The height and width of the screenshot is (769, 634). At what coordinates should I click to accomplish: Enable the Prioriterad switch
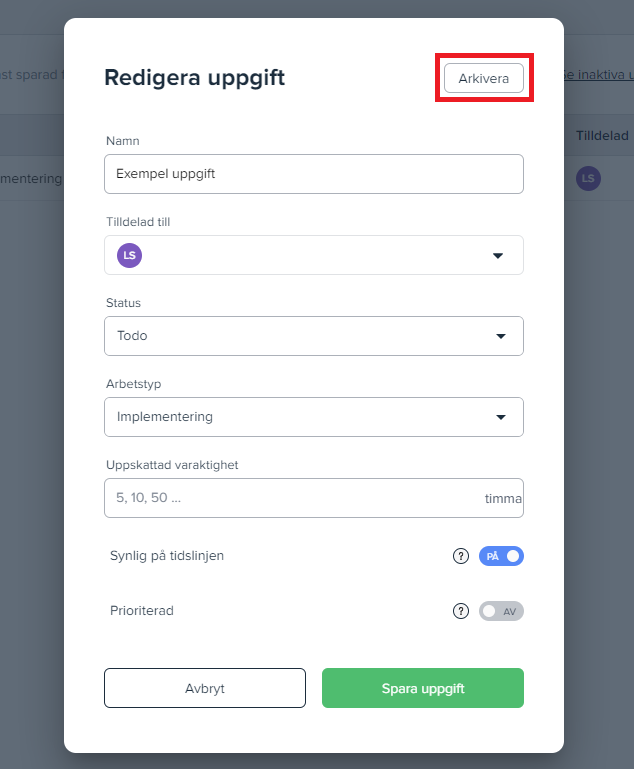coord(501,611)
